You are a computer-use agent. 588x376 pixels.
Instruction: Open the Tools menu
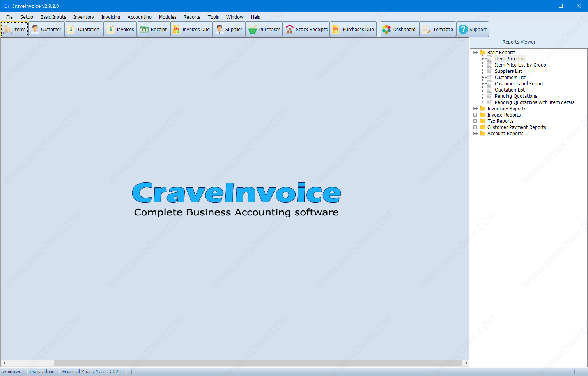click(x=213, y=17)
